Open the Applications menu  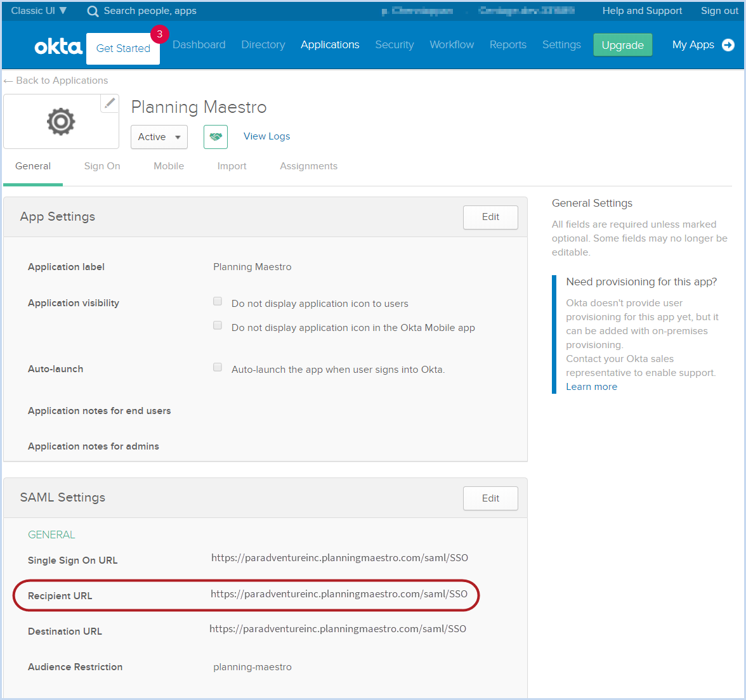click(x=330, y=44)
